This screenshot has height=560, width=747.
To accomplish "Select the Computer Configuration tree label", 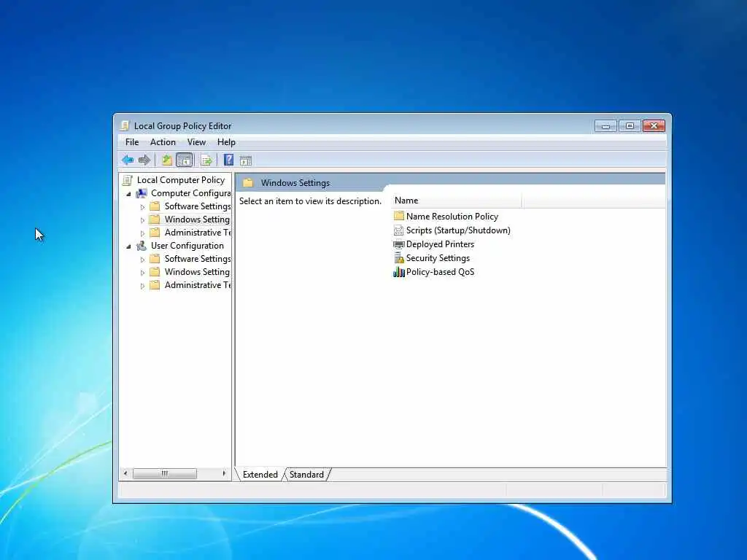I will pyautogui.click(x=190, y=193).
